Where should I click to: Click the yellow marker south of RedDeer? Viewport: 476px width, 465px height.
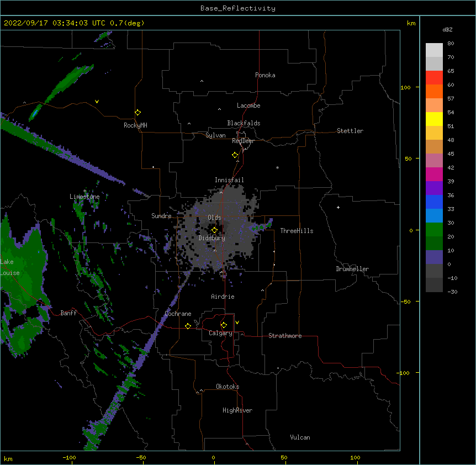[235, 155]
